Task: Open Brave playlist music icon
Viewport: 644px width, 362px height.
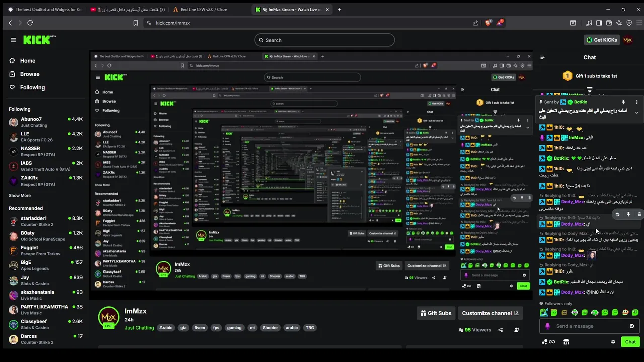Action: (589, 23)
